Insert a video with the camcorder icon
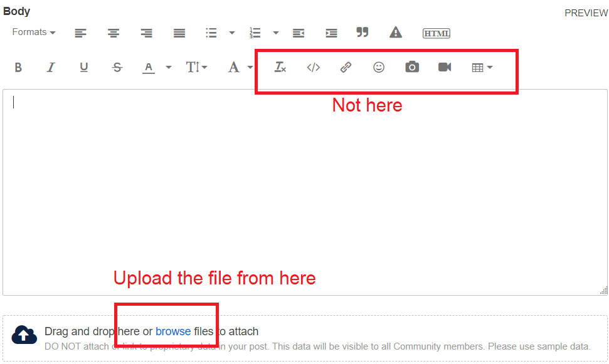The image size is (609, 364). [x=444, y=67]
